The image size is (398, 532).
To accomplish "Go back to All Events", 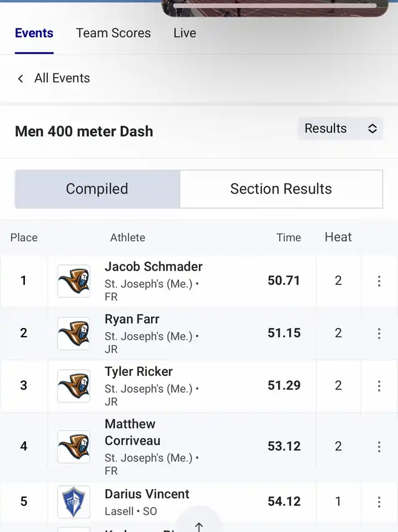I will point(62,78).
